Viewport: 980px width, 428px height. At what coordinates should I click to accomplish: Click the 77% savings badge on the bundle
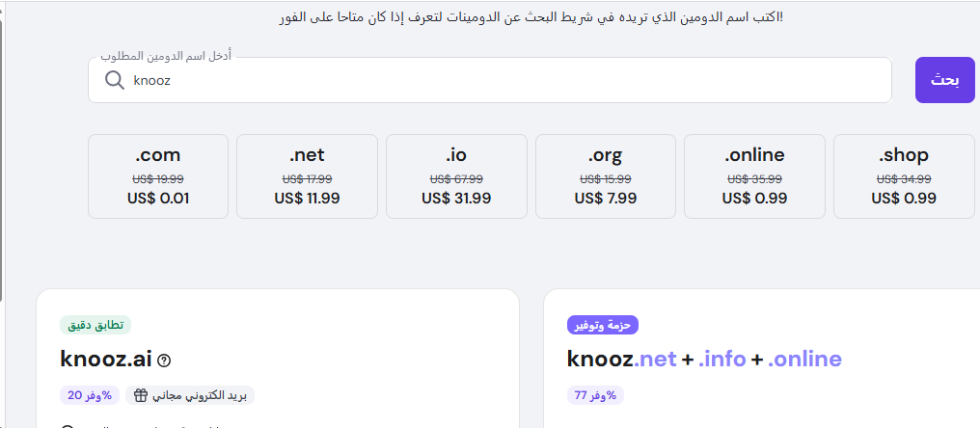click(x=596, y=395)
